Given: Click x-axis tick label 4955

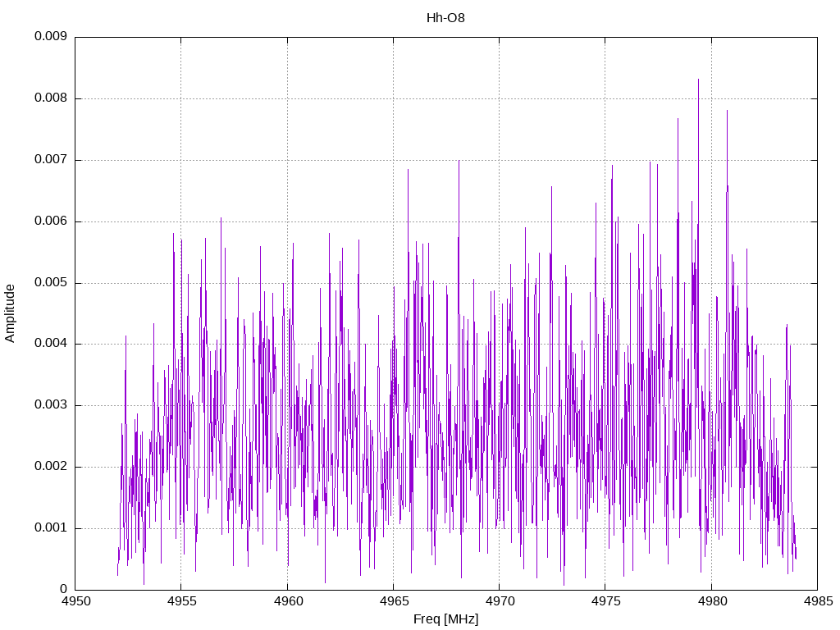Looking at the screenshot, I should (x=181, y=601).
